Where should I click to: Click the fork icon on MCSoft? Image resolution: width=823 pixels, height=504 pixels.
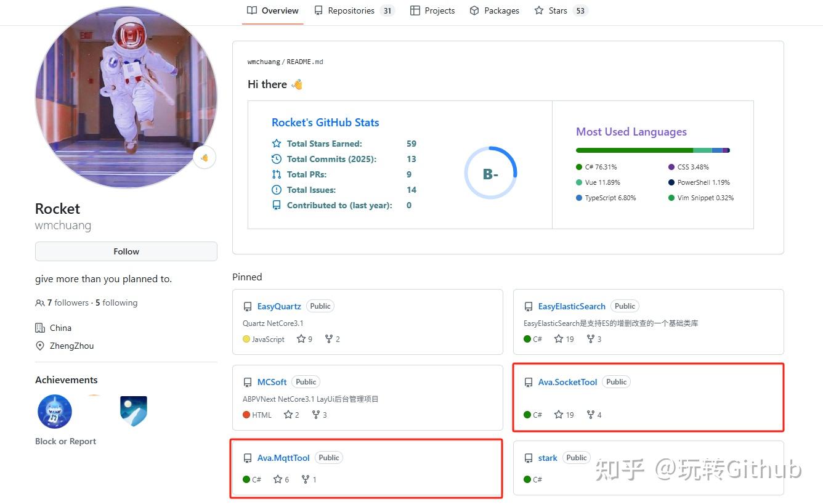(316, 415)
